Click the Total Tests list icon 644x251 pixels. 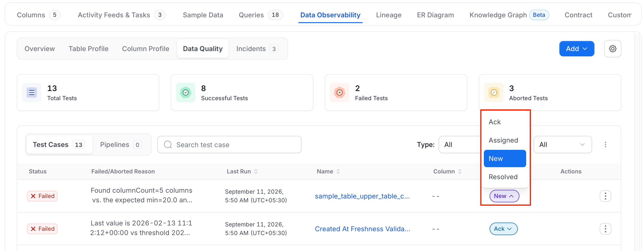(x=32, y=92)
